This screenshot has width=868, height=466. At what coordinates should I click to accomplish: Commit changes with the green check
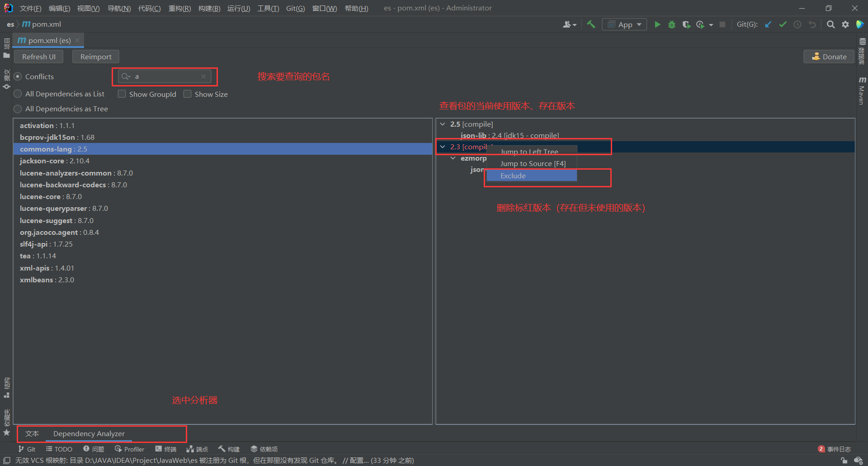point(783,24)
